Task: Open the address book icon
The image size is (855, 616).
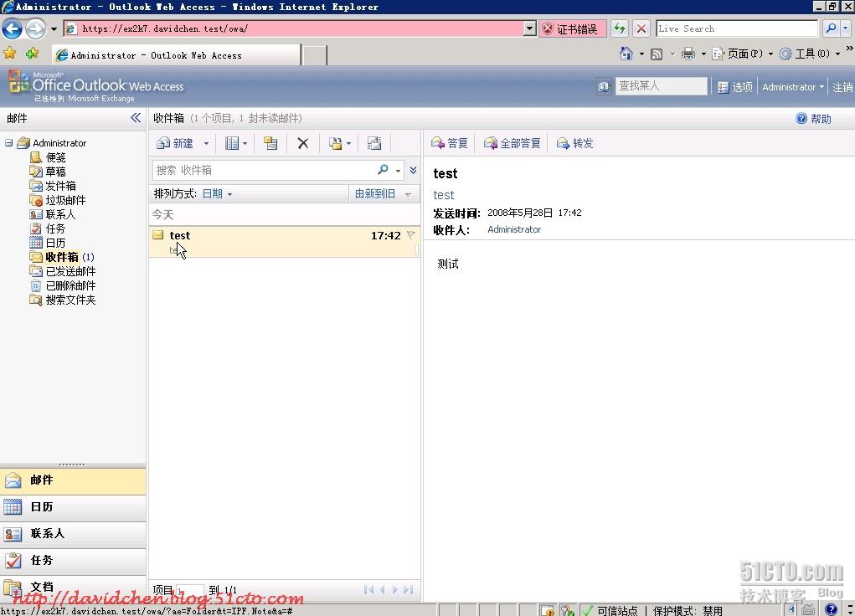Action: pos(604,87)
